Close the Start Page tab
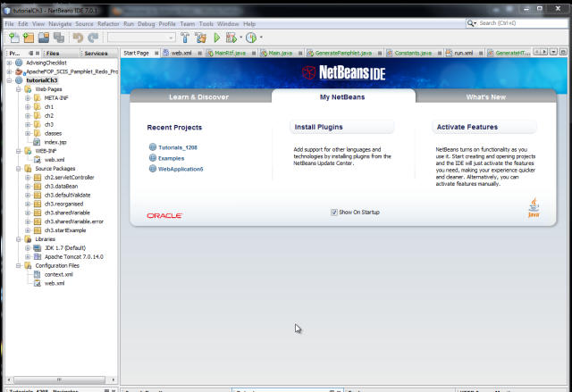Viewport: 572px width, 392px height. point(156,54)
